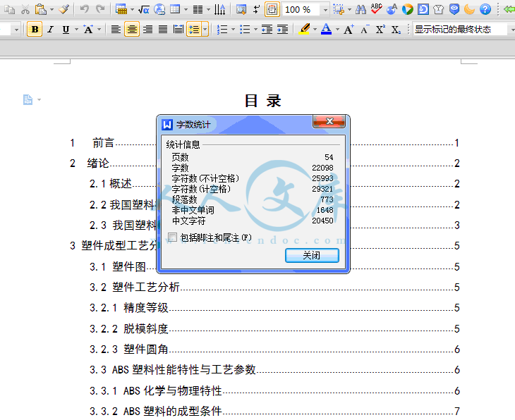515x420 pixels.
Task: Click the Find binoculars icon
Action: 360,9
